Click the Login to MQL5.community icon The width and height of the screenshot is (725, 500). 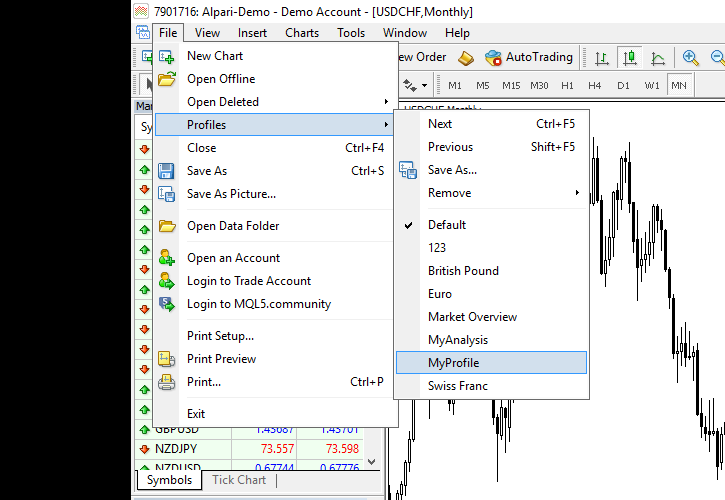166,304
